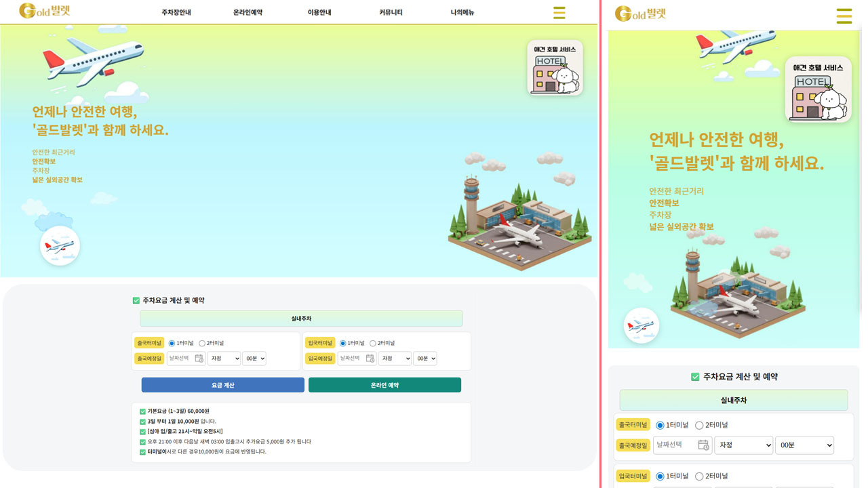Open the arrival time 자정 dropdown
Screen dimensions: 868x488
[395, 358]
